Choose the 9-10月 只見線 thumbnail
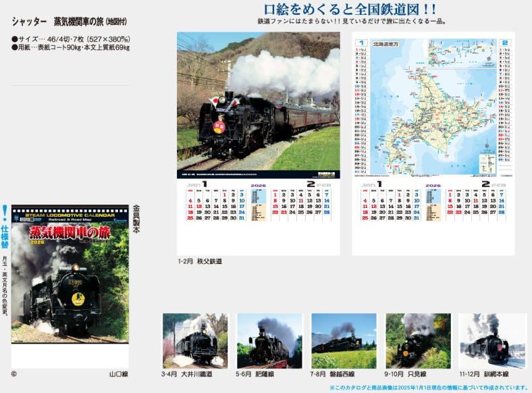The width and height of the screenshot is (532, 393). click(x=418, y=340)
